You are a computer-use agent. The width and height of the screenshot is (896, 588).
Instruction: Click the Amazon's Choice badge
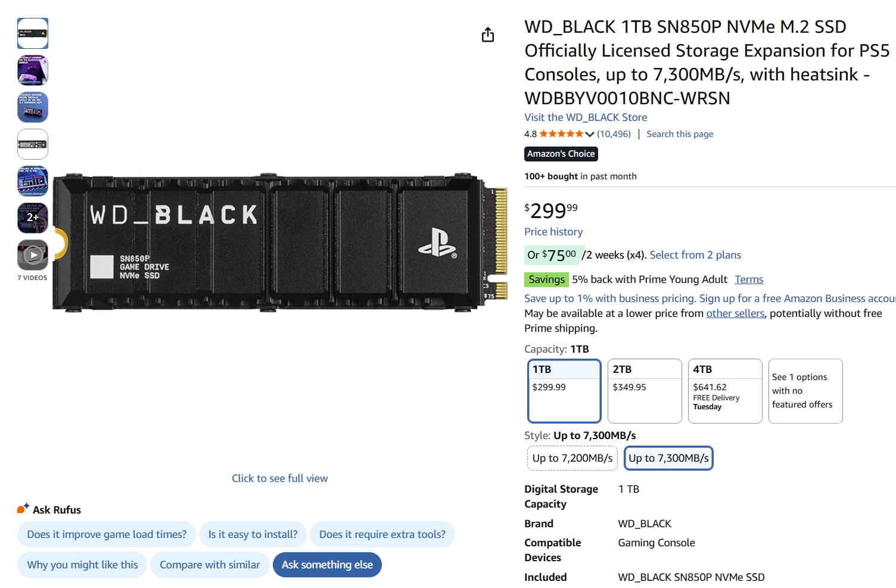(x=560, y=154)
